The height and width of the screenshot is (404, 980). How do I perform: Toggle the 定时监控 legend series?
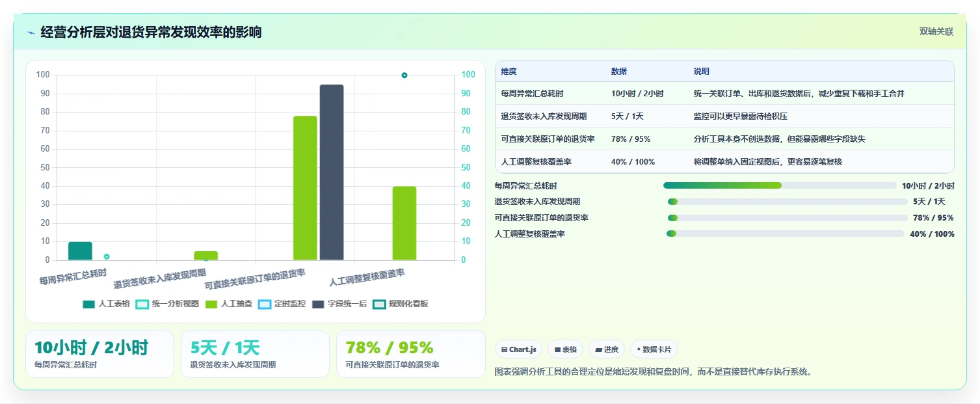point(282,304)
